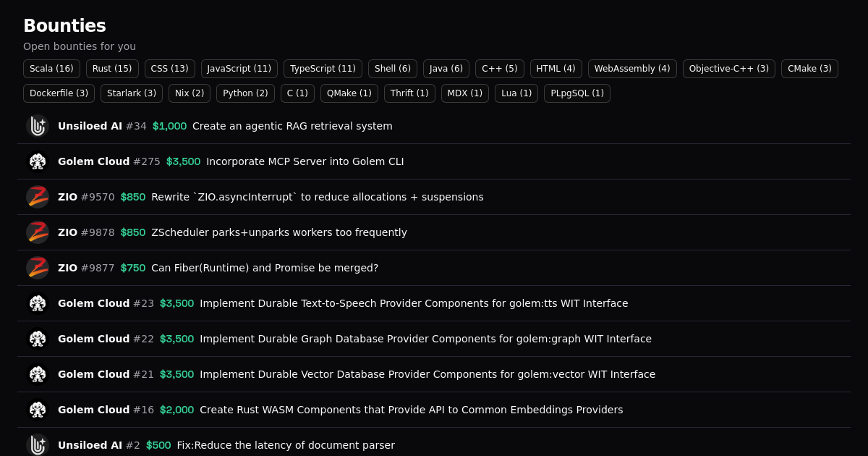
Task: Click ZIO logo on issue #9570 row
Action: [38, 197]
